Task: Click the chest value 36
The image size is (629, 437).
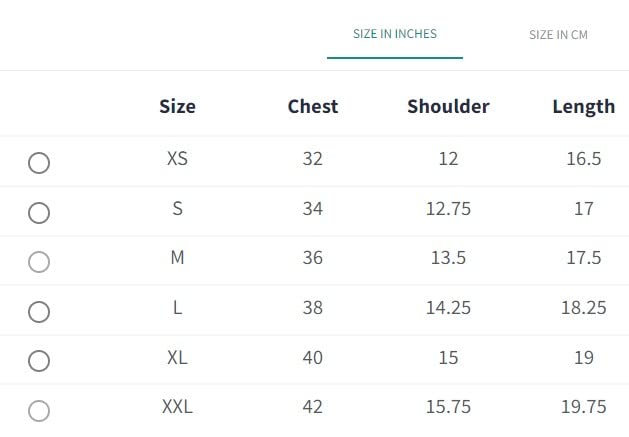Action: click(313, 257)
